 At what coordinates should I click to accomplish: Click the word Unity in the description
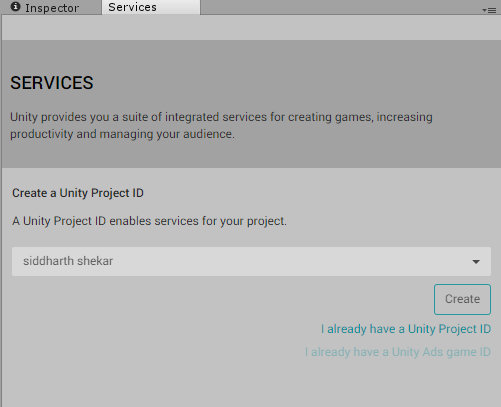pyautogui.click(x=24, y=117)
